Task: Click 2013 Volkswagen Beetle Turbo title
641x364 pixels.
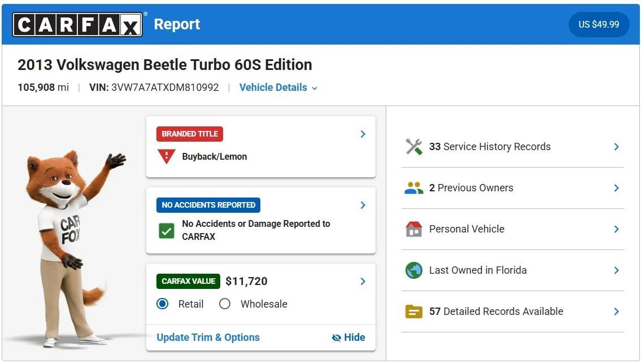Action: (x=165, y=64)
